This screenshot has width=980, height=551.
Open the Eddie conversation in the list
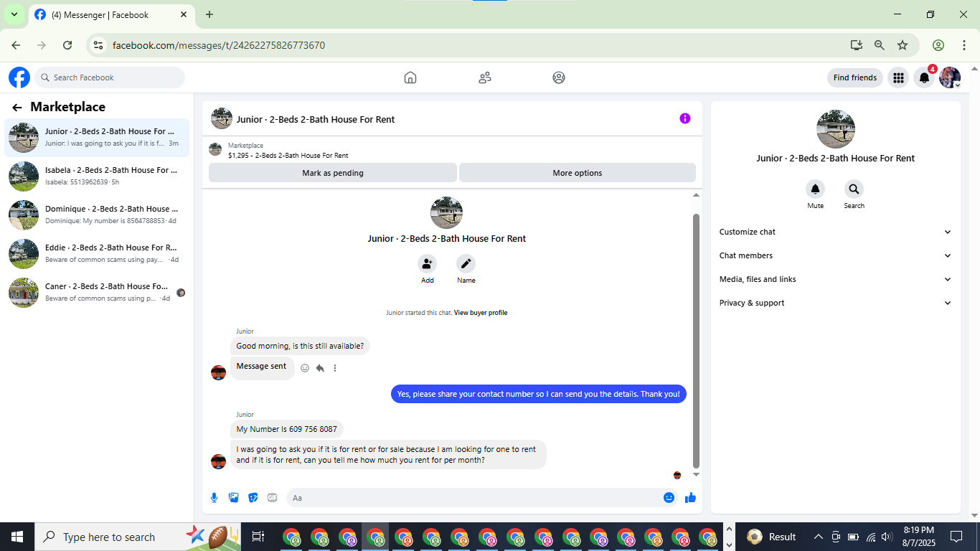click(97, 253)
